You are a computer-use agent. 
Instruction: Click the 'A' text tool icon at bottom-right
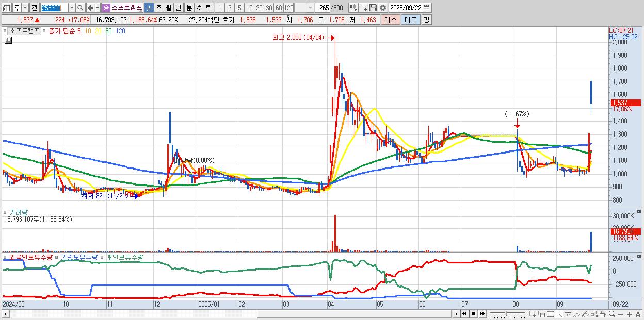point(638,314)
